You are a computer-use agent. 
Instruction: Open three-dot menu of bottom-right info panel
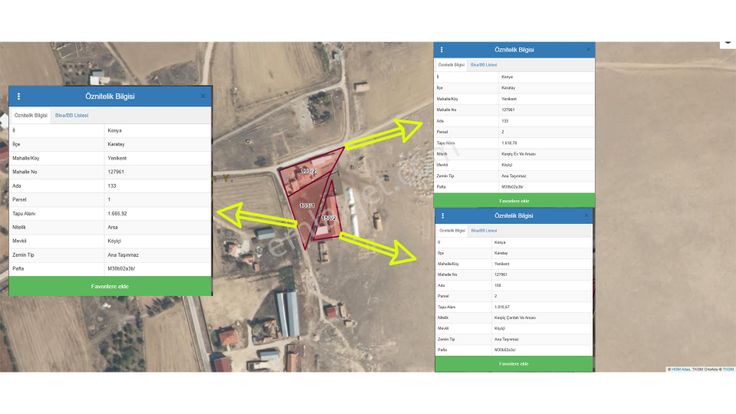coord(441,216)
